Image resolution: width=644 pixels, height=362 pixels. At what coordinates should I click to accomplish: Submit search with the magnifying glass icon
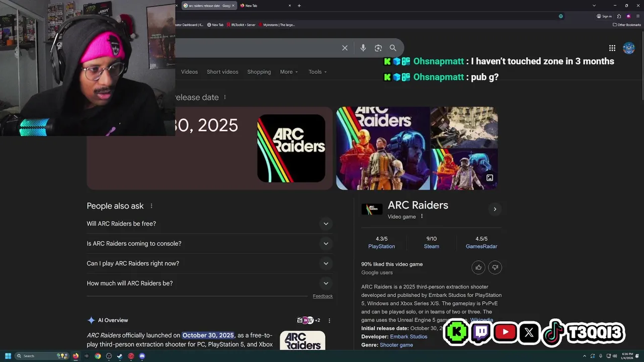point(393,48)
